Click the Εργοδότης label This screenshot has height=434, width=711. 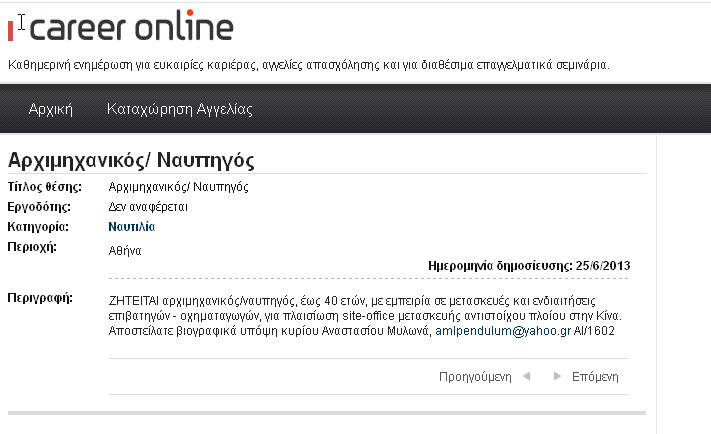tap(40, 207)
